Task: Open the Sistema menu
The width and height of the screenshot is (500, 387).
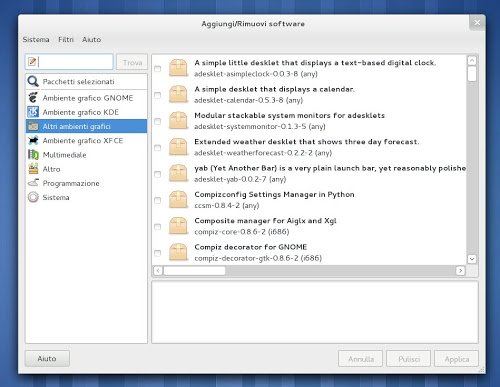Action: click(36, 39)
